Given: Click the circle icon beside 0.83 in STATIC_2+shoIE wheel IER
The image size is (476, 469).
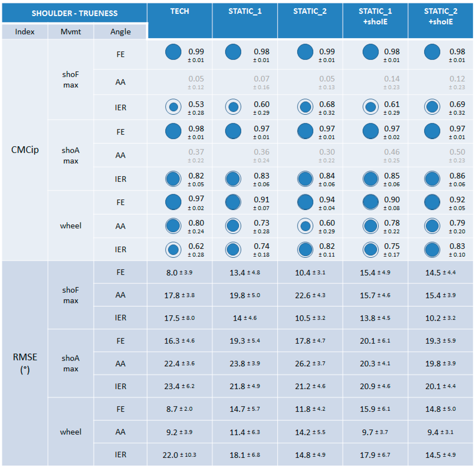Looking at the screenshot, I should point(432,249).
